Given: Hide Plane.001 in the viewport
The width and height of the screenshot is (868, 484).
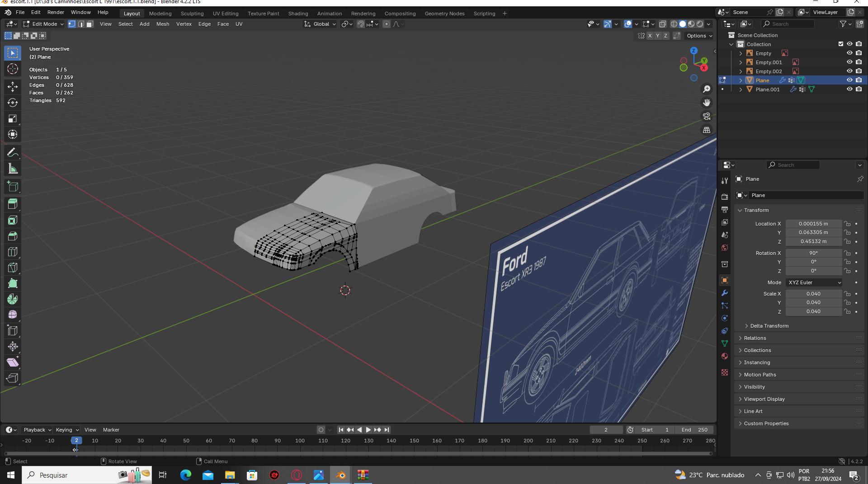Looking at the screenshot, I should [x=849, y=89].
